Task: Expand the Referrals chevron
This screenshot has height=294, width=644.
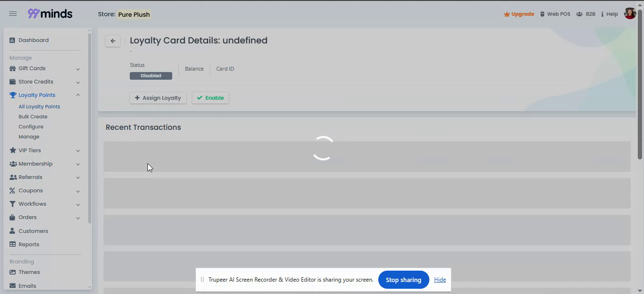Action: tap(78, 178)
